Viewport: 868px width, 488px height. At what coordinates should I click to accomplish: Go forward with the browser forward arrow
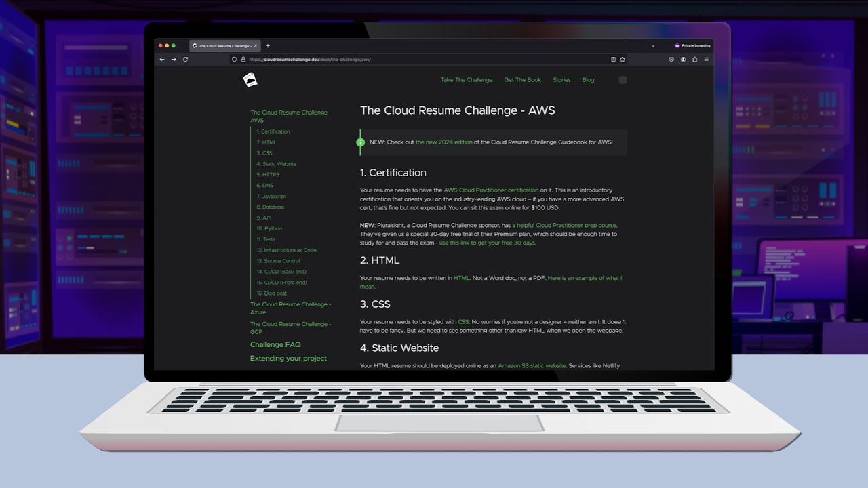[x=174, y=60]
